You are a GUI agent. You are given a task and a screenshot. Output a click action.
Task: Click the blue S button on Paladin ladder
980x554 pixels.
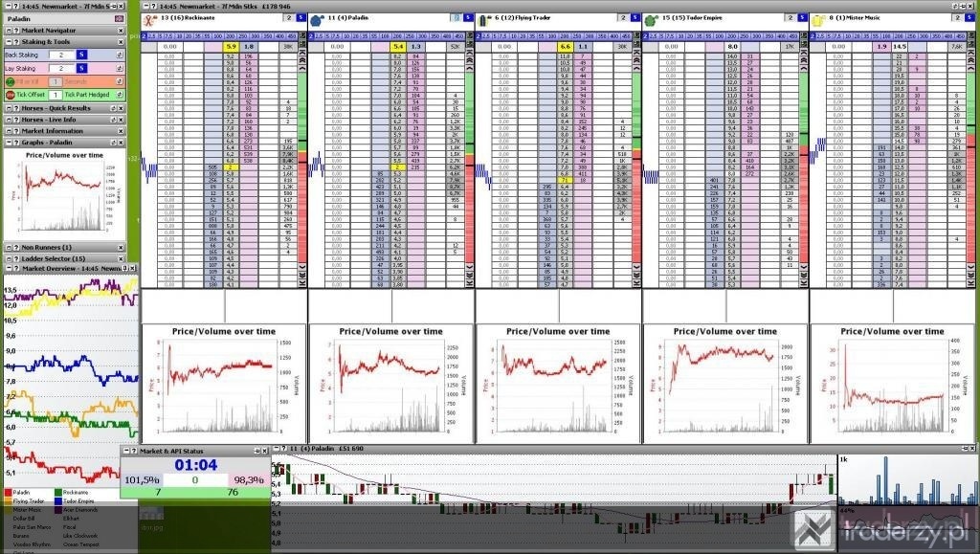(x=468, y=18)
